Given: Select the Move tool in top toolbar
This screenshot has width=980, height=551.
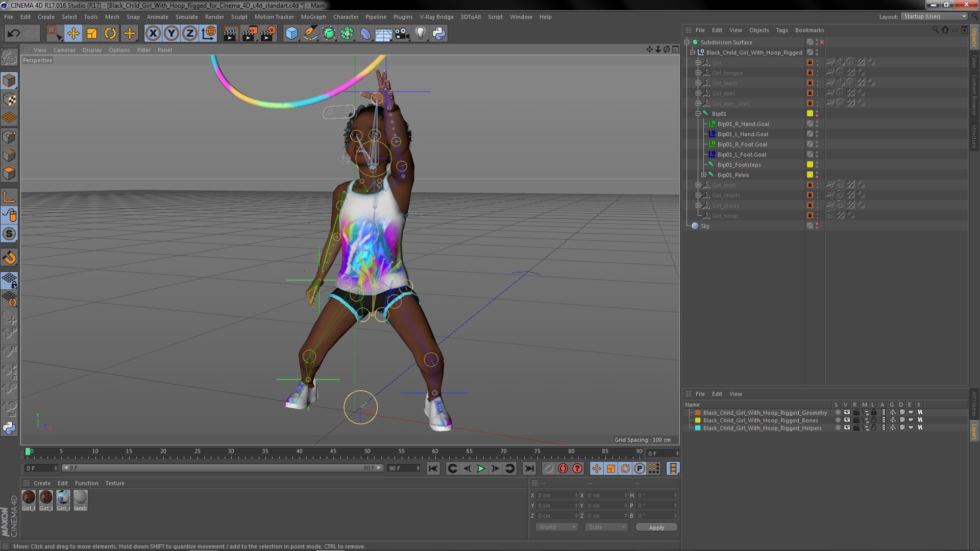Looking at the screenshot, I should [x=73, y=34].
